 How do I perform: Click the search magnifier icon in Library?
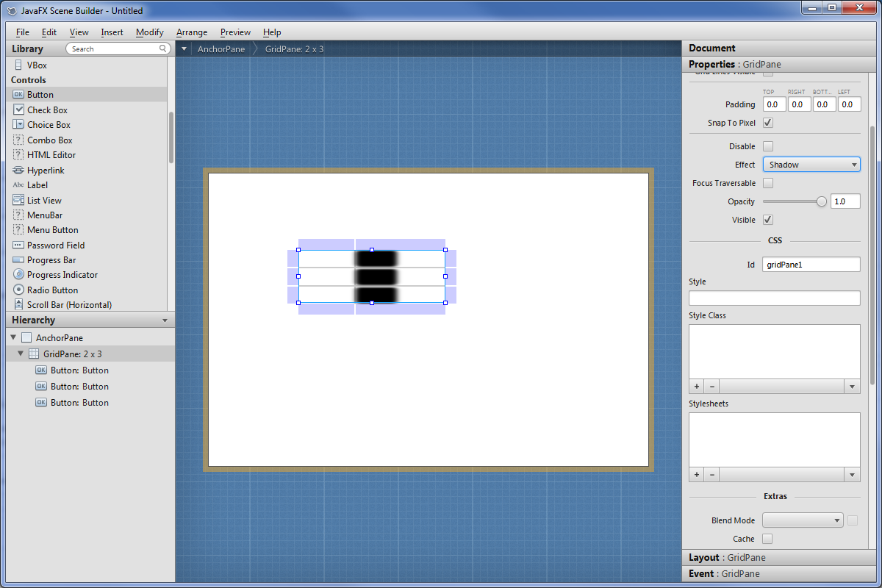tap(163, 49)
